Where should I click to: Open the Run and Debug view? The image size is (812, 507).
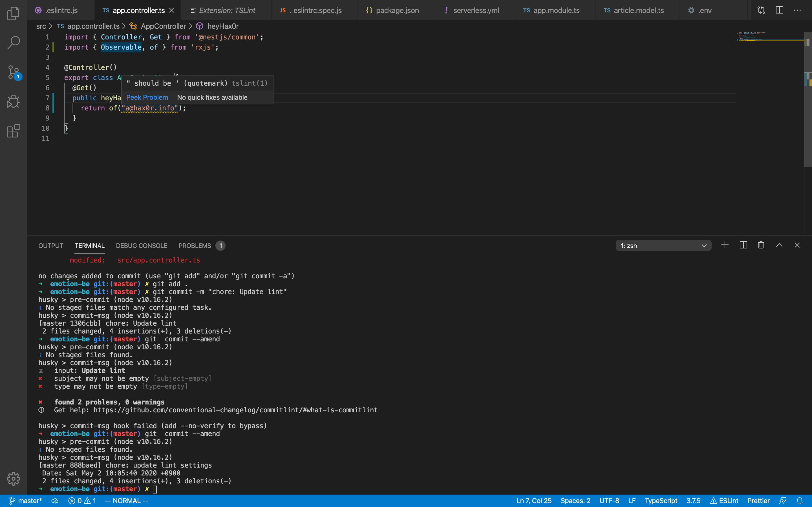click(14, 101)
